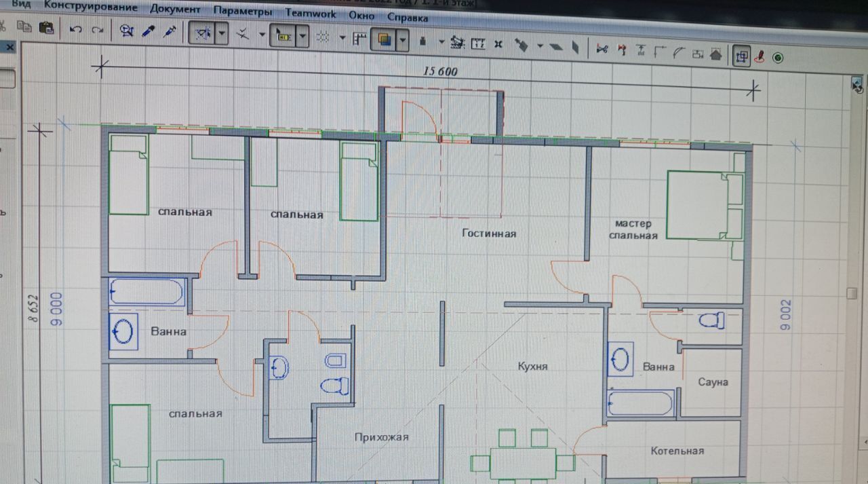Toggle the suspend groups button
The width and height of the screenshot is (868, 484).
pyautogui.click(x=741, y=57)
